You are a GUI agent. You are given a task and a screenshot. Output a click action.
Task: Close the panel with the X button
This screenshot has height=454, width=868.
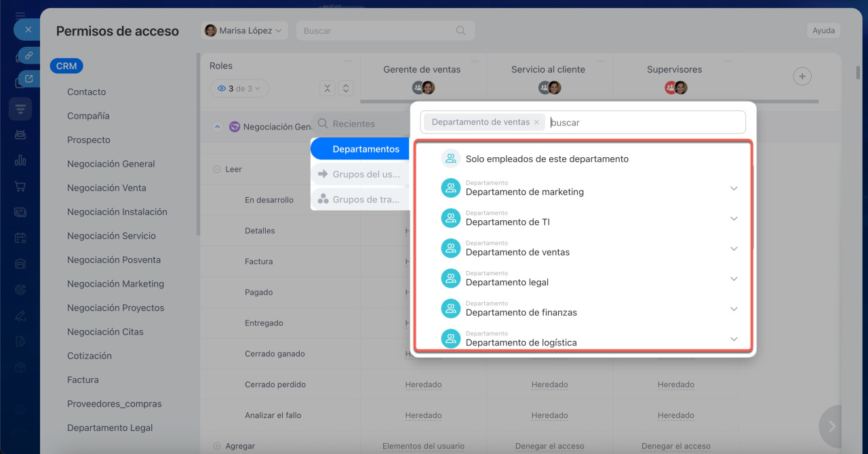(27, 30)
